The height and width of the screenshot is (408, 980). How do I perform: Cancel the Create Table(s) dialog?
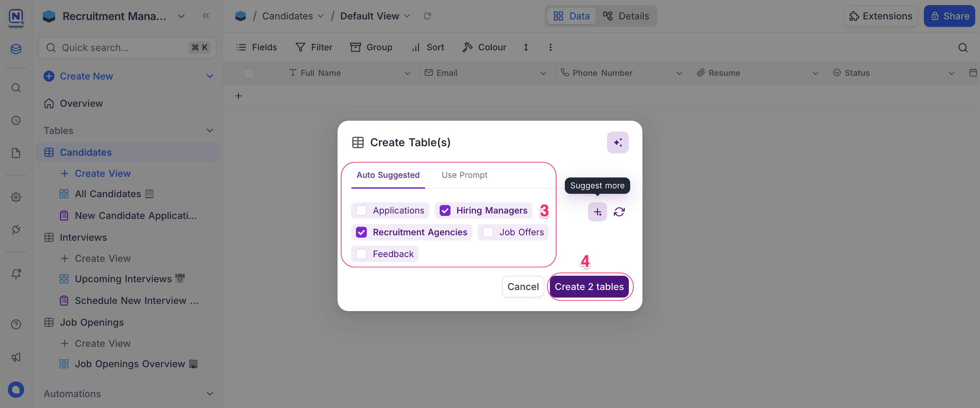[523, 286]
